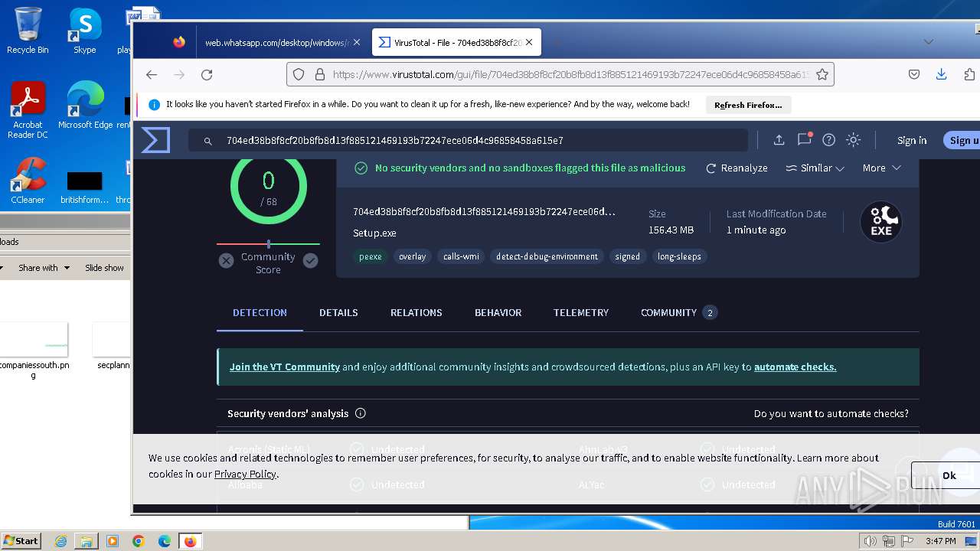Click overlay tag
Image resolution: width=980 pixels, height=551 pixels.
[x=412, y=256]
